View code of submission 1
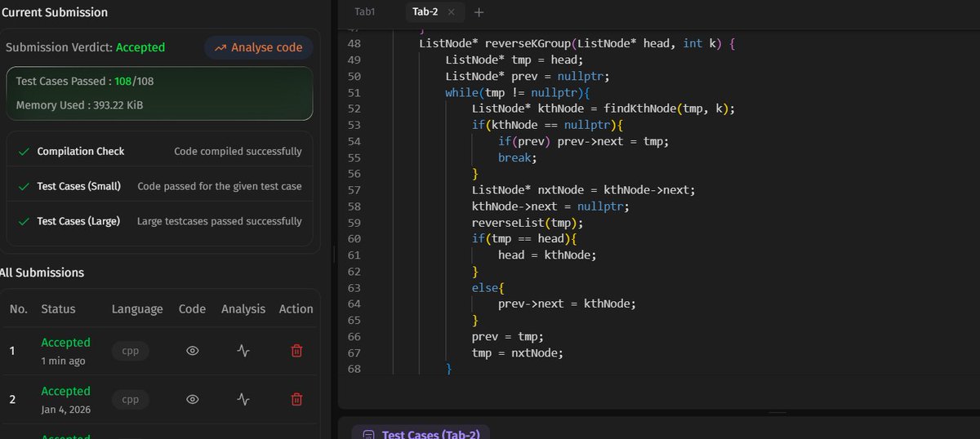 pyautogui.click(x=193, y=351)
